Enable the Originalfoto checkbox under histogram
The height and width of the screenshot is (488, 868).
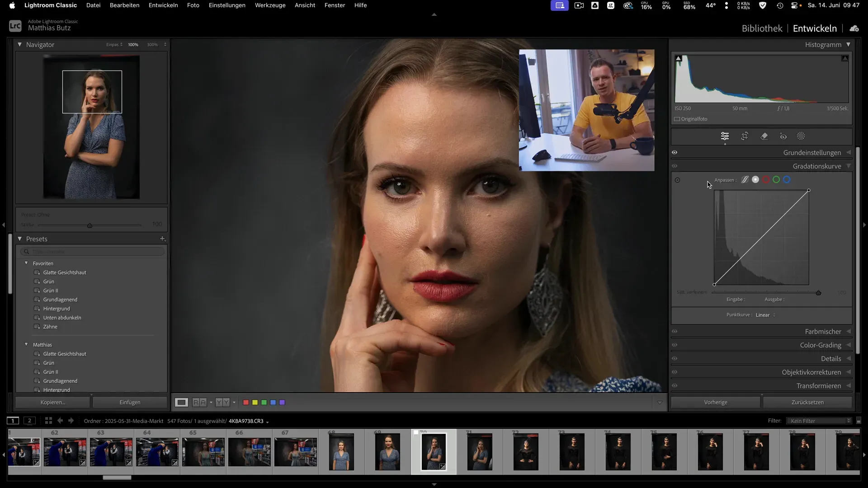point(677,119)
